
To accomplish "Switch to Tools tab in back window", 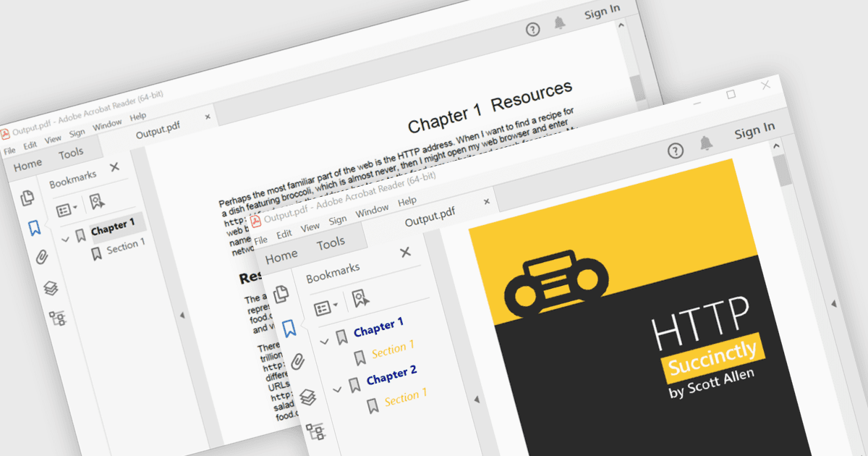I will (71, 153).
